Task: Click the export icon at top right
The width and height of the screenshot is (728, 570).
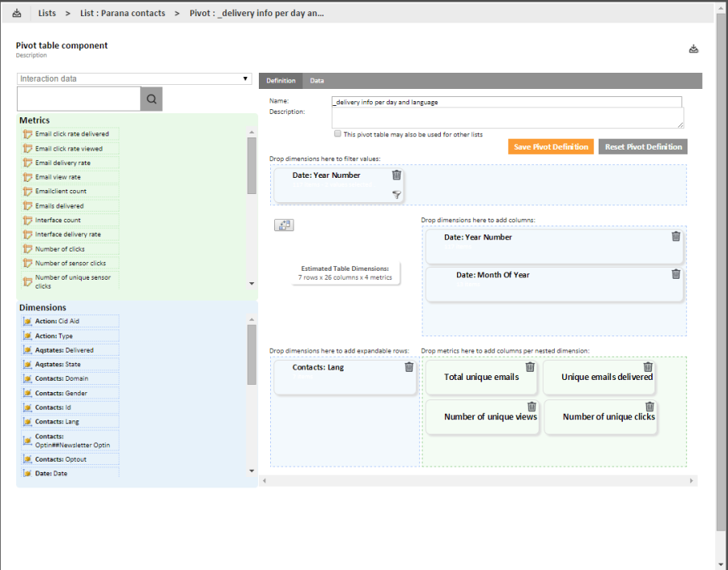Action: pyautogui.click(x=693, y=49)
